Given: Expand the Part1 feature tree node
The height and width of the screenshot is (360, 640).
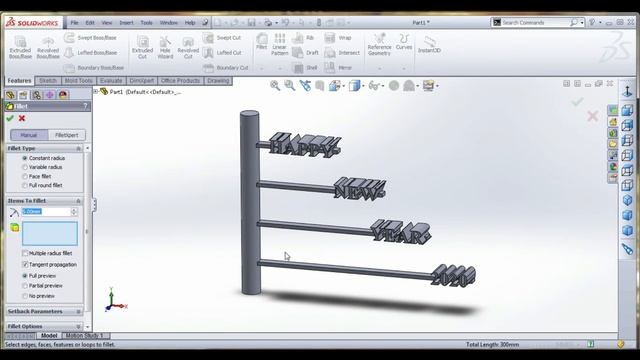Looking at the screenshot, I should click(96, 92).
